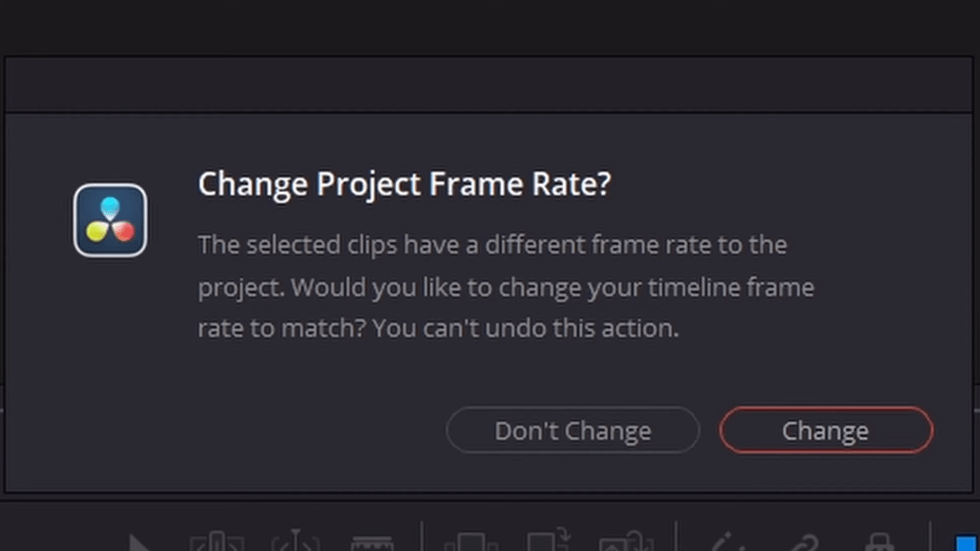Activate the Trim Edit Mode tool
The image size is (980, 551).
coord(216,541)
